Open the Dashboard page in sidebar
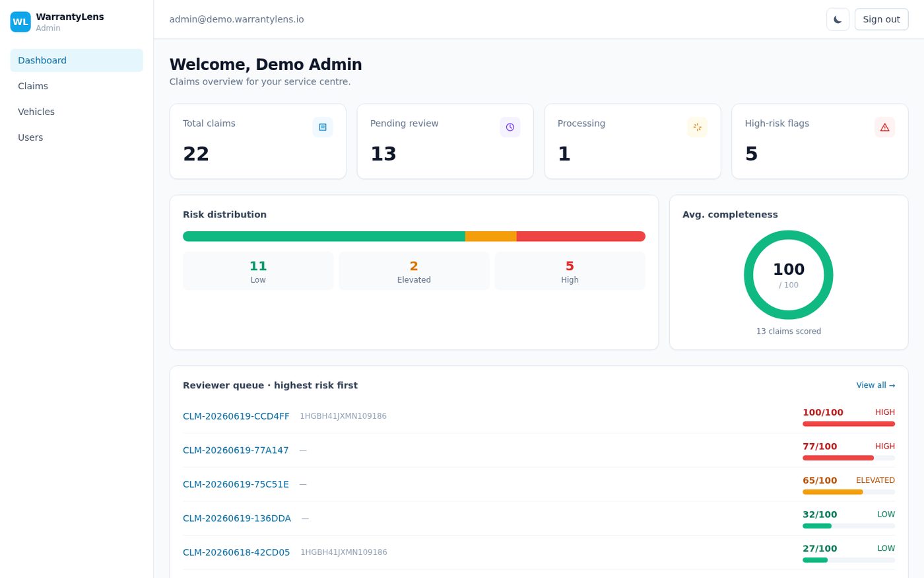Image resolution: width=924 pixels, height=578 pixels. coord(77,60)
